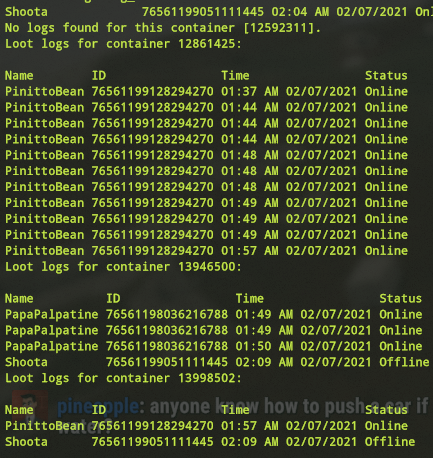Select the last Shoota 02:09 AM Offline row
The width and height of the screenshot is (433, 458).
210,442
